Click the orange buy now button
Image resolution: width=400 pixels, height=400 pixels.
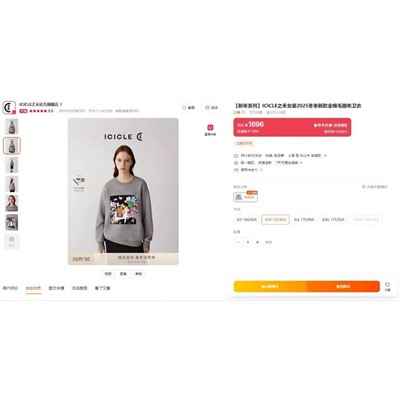pos(343,286)
